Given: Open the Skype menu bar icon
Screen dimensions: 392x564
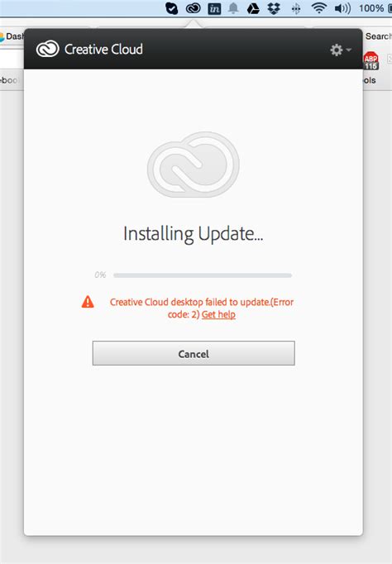Looking at the screenshot, I should click(171, 8).
